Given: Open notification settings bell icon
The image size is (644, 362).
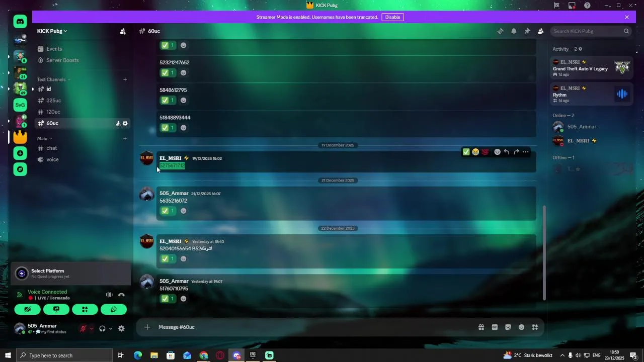Looking at the screenshot, I should (x=514, y=31).
